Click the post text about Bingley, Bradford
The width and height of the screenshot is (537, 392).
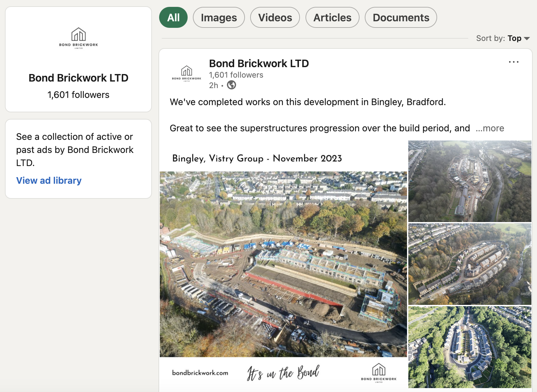click(307, 102)
